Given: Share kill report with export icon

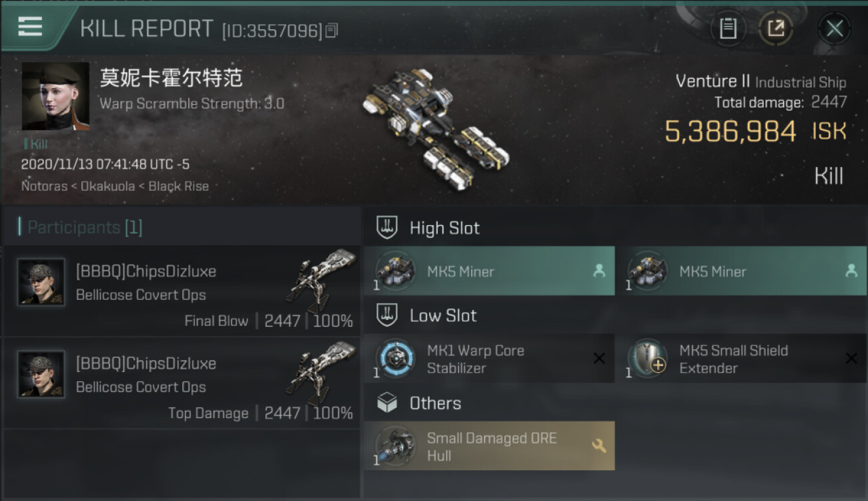Looking at the screenshot, I should pos(775,29).
